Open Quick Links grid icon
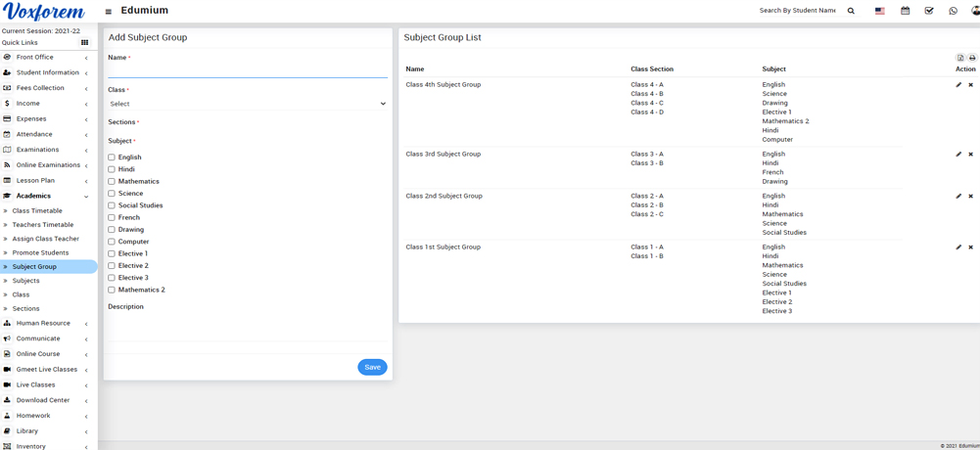 [x=85, y=43]
